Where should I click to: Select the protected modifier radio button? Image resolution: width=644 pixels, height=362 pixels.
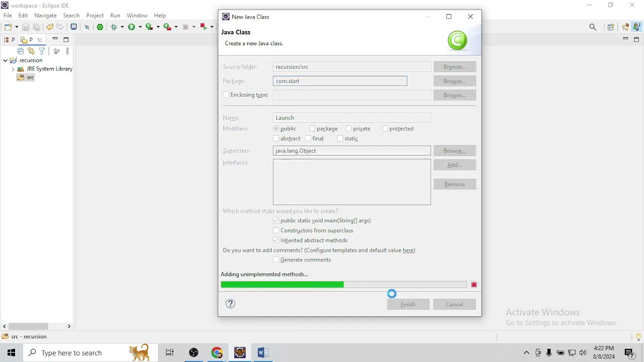[x=385, y=129]
